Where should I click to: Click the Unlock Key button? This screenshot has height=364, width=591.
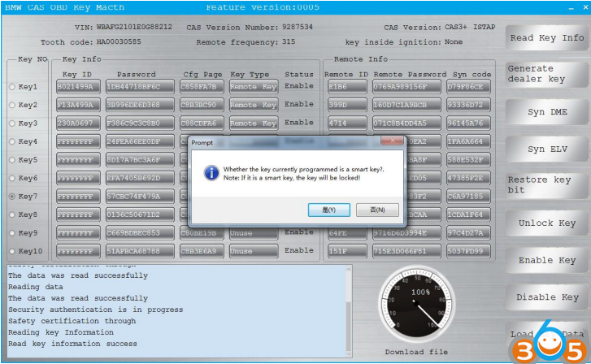click(x=546, y=223)
